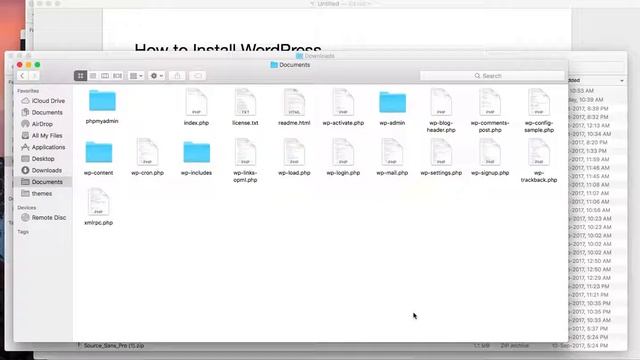Screen dimensions: 640x360
Task: Click the Search field in Finder
Action: click(492, 76)
